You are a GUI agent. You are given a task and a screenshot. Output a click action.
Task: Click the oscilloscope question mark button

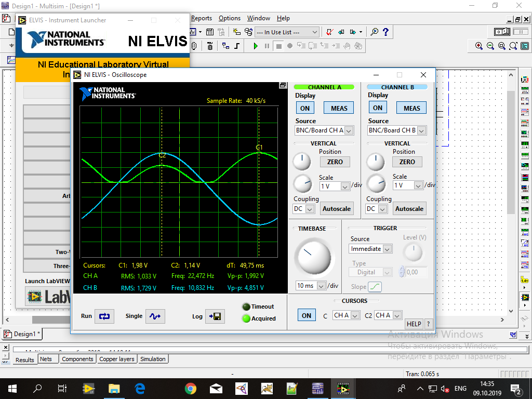pyautogui.click(x=429, y=324)
